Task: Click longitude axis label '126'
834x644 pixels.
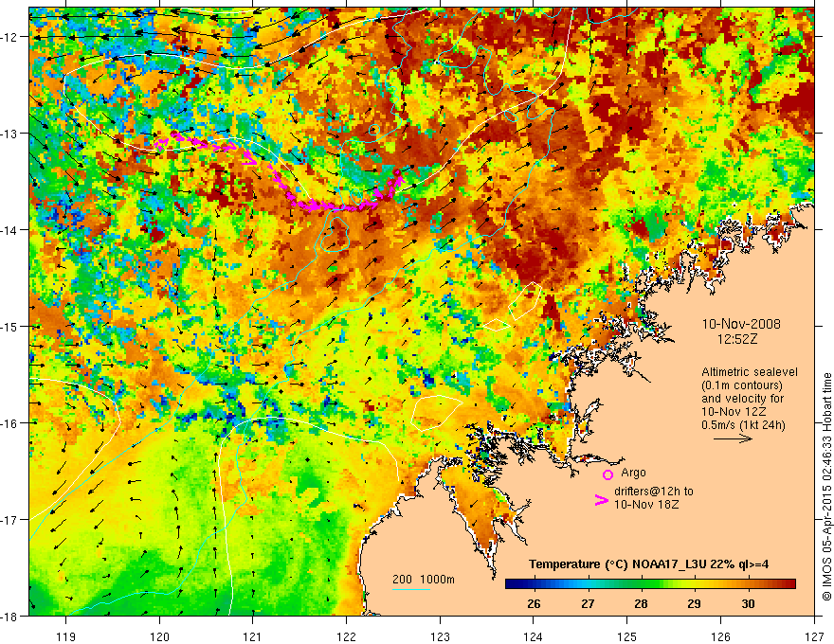Action: tap(720, 636)
